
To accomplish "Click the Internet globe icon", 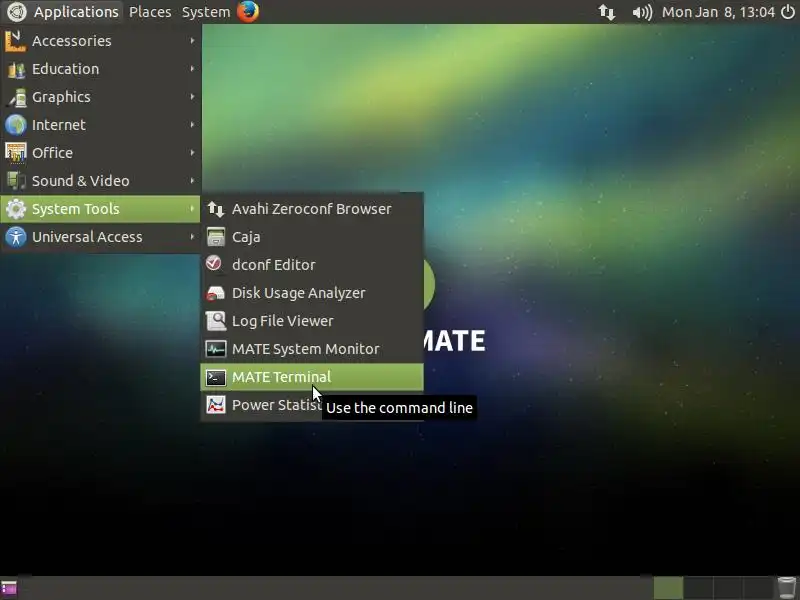I will coord(15,125).
